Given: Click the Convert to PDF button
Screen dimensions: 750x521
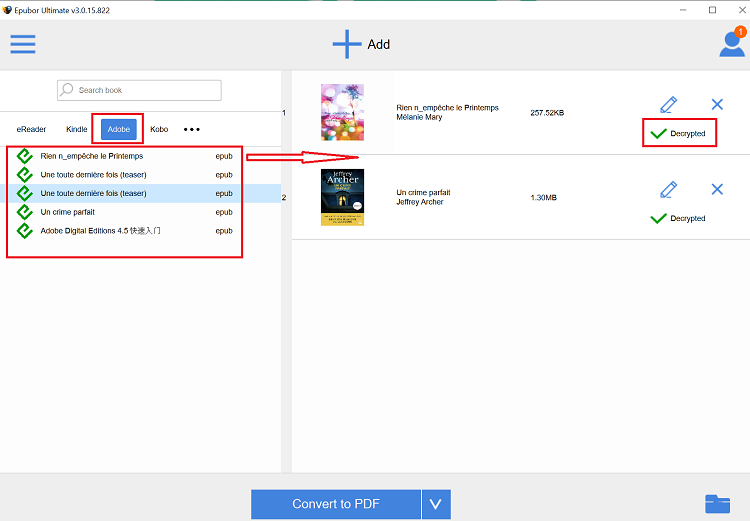Looking at the screenshot, I should (336, 504).
